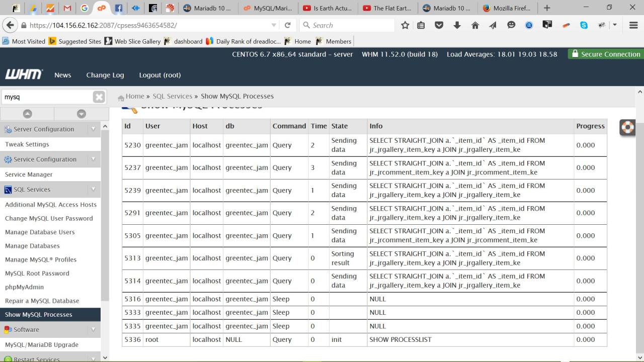Click the Home icon in breadcrumb
644x362 pixels.
point(121,97)
